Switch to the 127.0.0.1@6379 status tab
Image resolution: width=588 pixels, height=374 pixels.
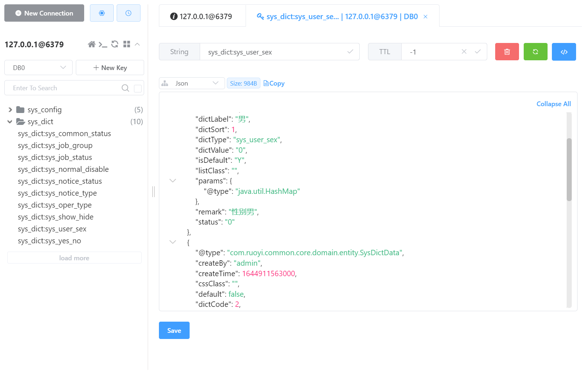click(x=202, y=16)
